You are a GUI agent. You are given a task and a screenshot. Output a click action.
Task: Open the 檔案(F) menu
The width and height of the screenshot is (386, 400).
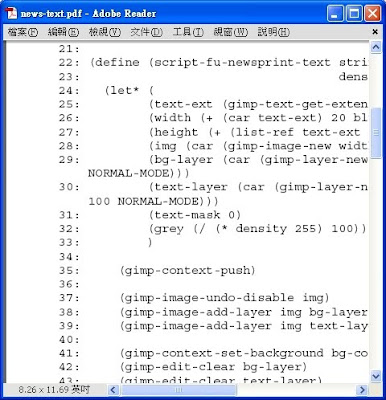(x=22, y=32)
